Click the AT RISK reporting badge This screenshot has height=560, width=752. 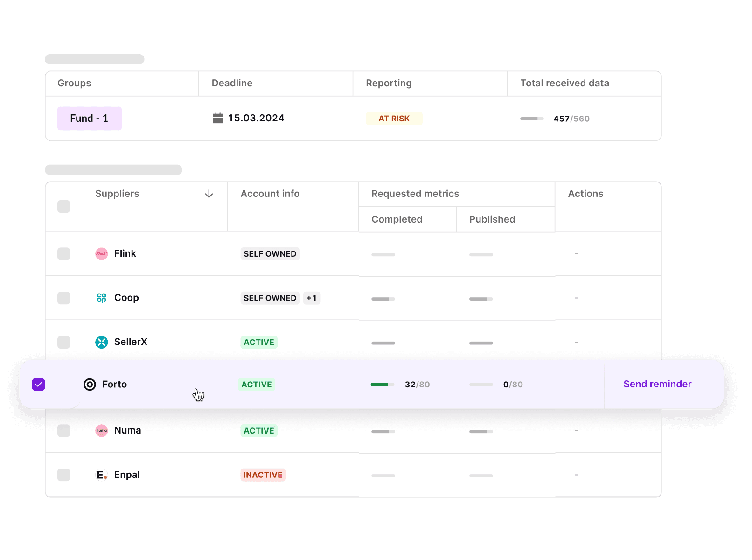[x=394, y=119]
